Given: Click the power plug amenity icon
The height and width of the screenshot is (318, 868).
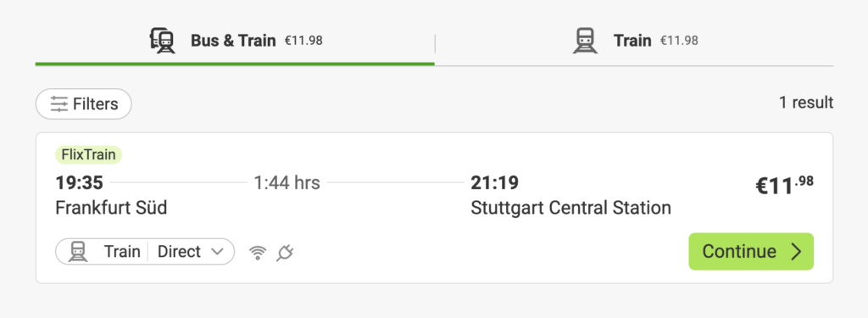Looking at the screenshot, I should coord(285,253).
